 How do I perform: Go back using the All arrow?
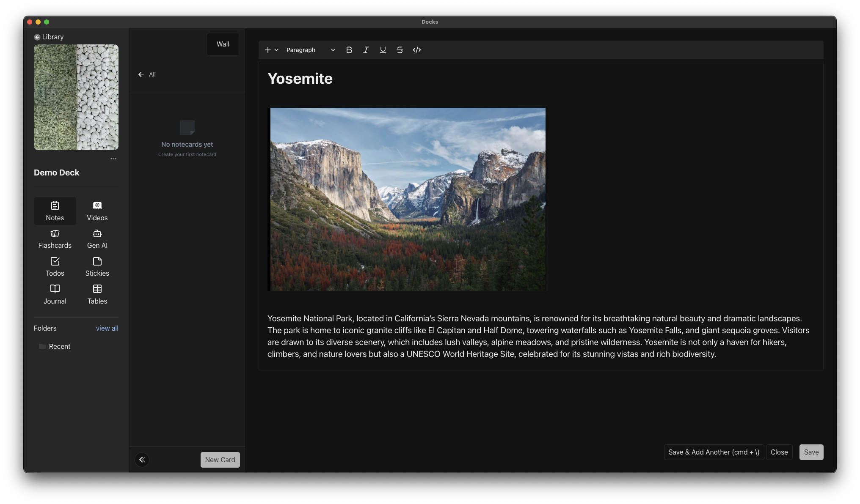pyautogui.click(x=141, y=74)
